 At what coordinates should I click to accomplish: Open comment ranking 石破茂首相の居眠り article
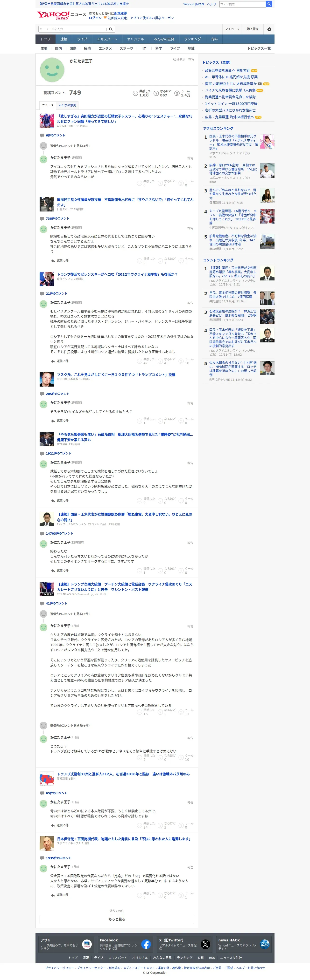233,313
